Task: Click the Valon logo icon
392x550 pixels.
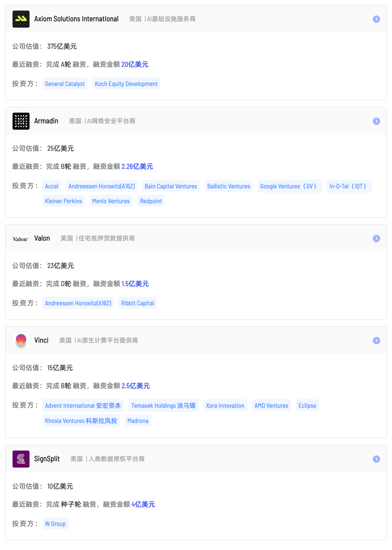Action: 21,239
